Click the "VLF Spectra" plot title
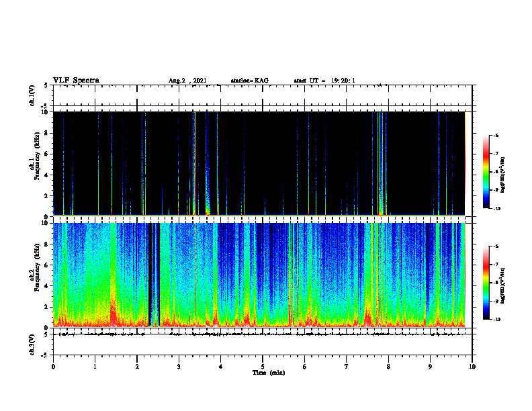This screenshot has width=532, height=411. pyautogui.click(x=76, y=81)
